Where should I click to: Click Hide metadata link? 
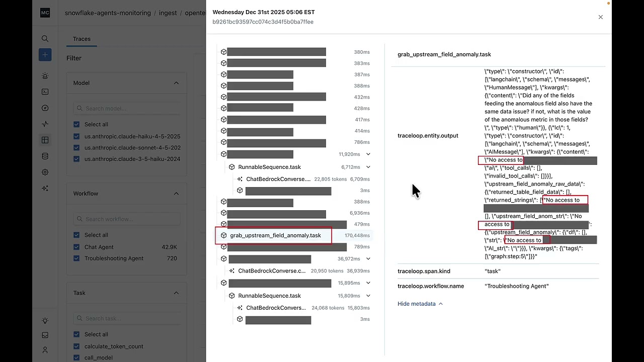[x=420, y=304]
